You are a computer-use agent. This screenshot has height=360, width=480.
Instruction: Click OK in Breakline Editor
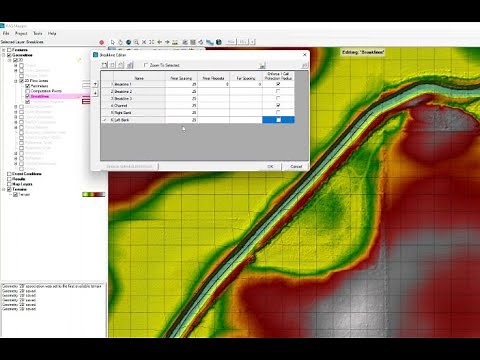270,166
